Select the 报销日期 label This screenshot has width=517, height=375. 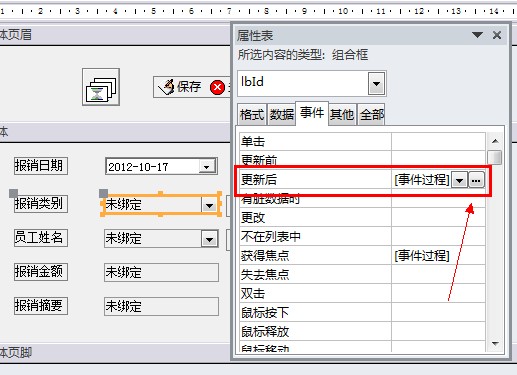41,166
